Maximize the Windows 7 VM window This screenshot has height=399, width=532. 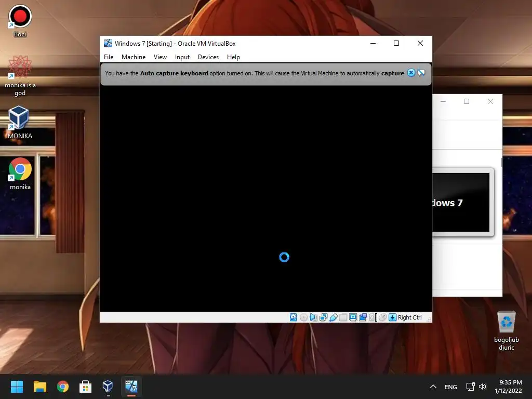[x=396, y=43]
